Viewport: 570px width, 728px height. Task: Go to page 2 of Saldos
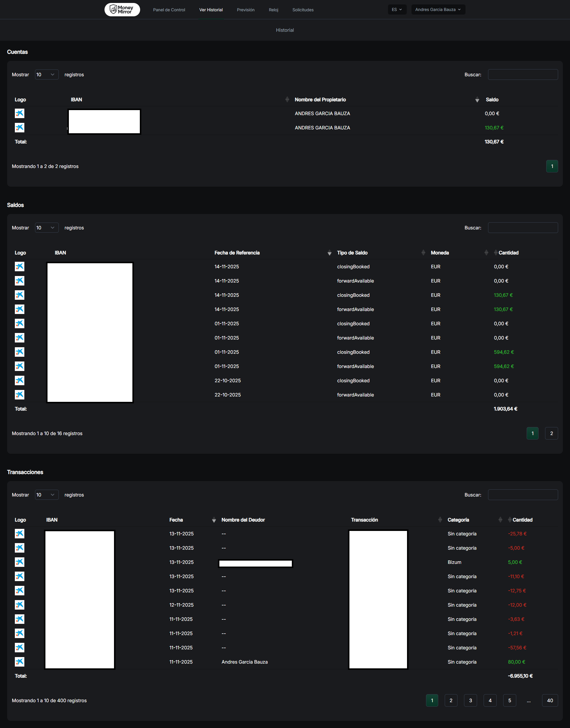(551, 433)
